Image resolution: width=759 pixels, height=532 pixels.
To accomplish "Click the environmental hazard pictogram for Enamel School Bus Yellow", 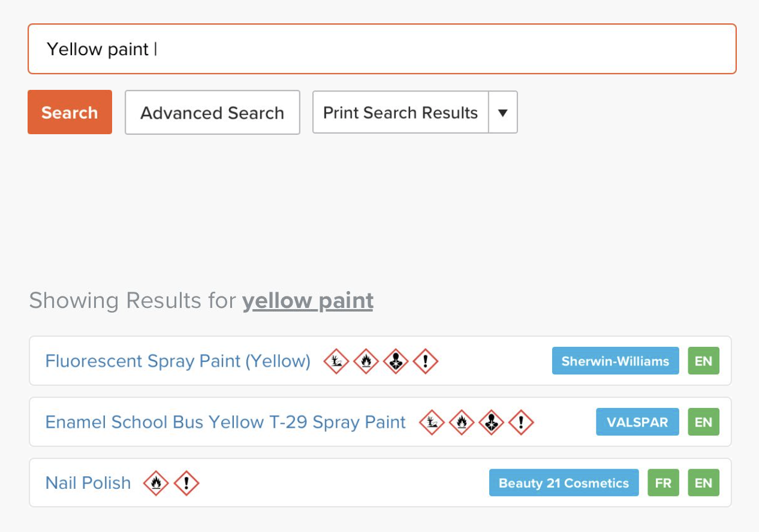I will [432, 422].
